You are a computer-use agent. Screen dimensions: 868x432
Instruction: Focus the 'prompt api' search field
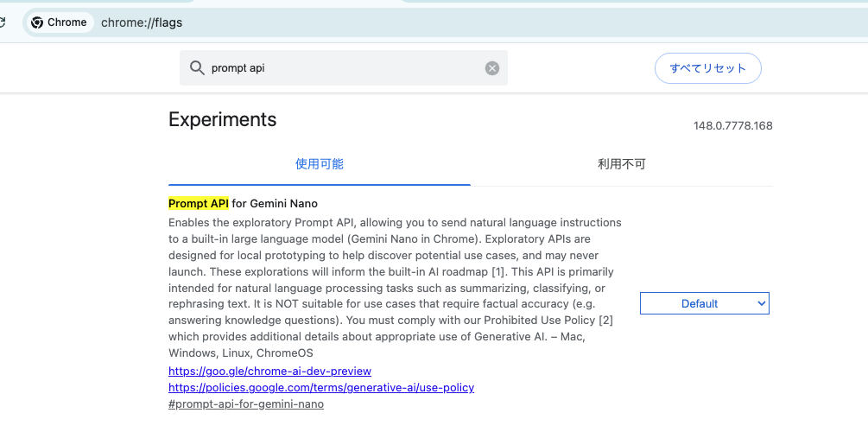(x=343, y=68)
